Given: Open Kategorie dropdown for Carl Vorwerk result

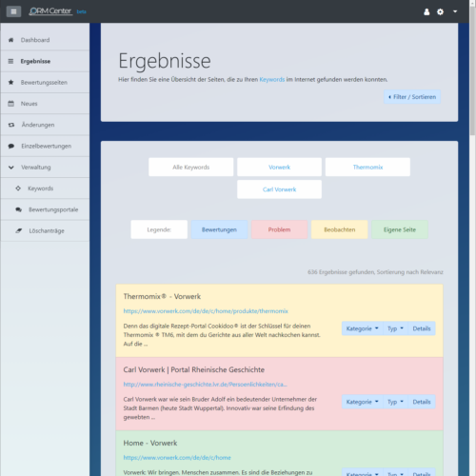Looking at the screenshot, I should coord(363,402).
